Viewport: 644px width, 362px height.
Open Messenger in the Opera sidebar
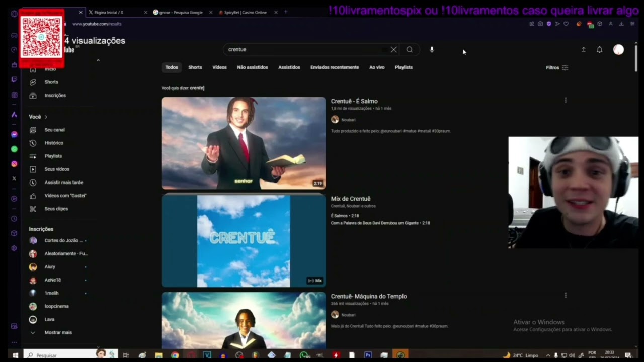click(14, 134)
